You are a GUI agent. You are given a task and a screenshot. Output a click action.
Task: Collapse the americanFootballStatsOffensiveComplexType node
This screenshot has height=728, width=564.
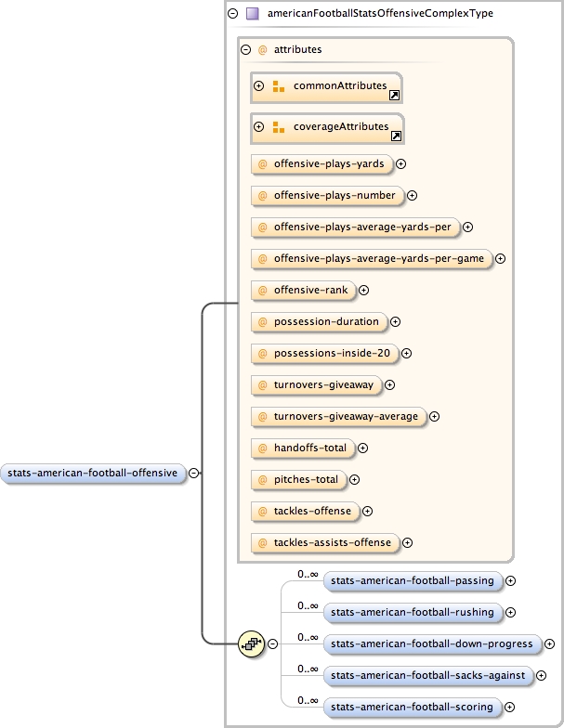pyautogui.click(x=233, y=14)
